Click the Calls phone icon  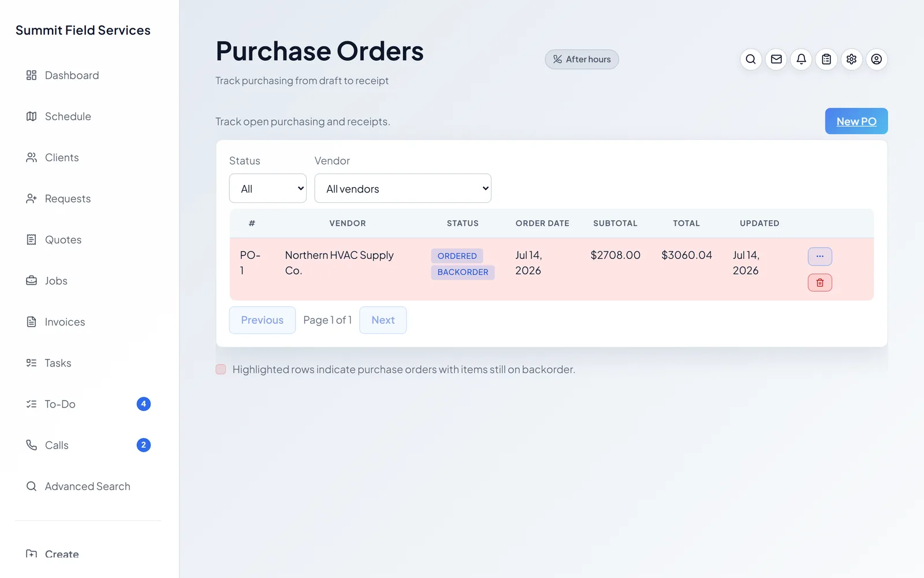pyautogui.click(x=31, y=445)
